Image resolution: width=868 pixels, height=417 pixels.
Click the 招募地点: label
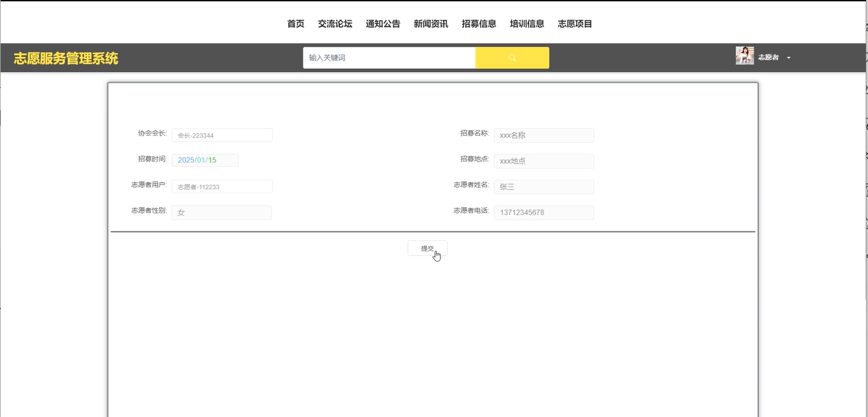coord(475,159)
